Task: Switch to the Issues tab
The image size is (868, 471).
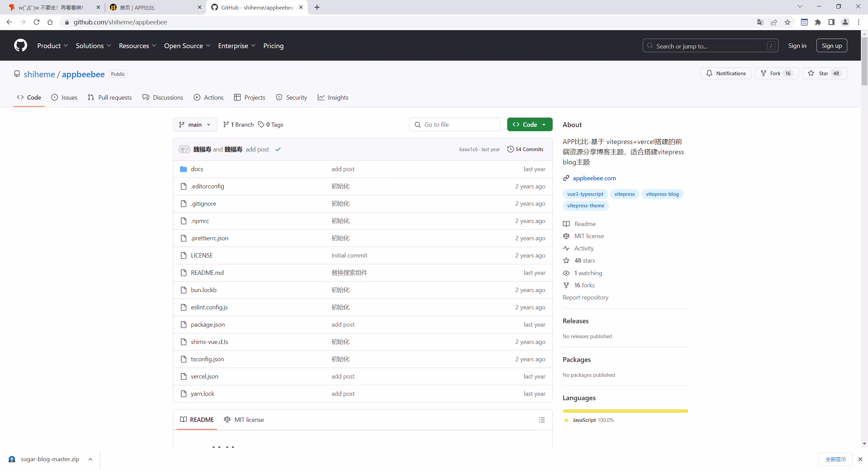Action: point(64,98)
